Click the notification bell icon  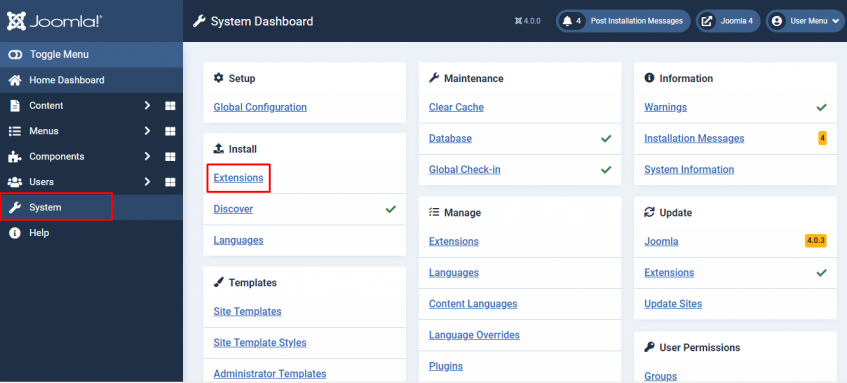click(567, 21)
